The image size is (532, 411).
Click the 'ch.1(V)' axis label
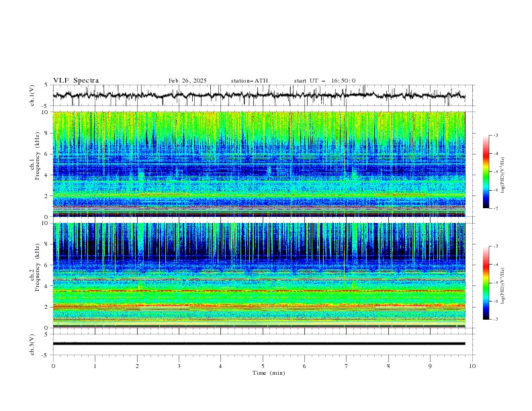(32, 95)
